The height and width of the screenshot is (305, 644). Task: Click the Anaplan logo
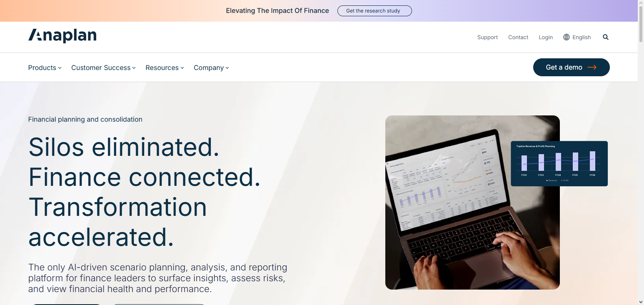coord(62,36)
